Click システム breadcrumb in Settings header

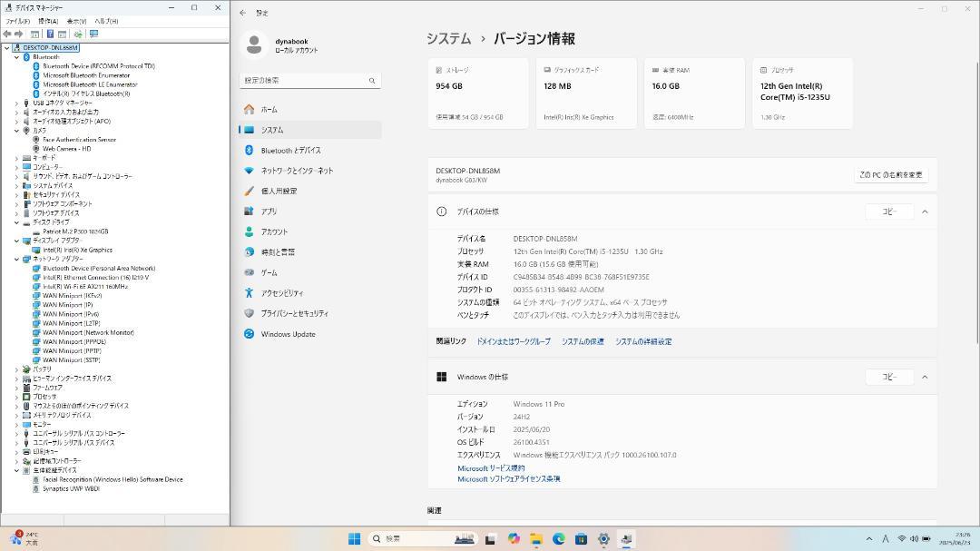point(449,39)
